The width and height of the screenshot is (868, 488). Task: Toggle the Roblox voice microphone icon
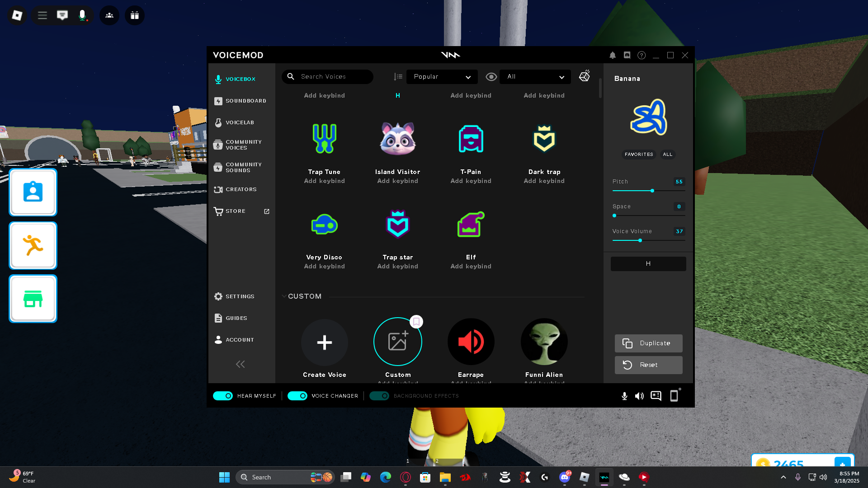tap(82, 15)
